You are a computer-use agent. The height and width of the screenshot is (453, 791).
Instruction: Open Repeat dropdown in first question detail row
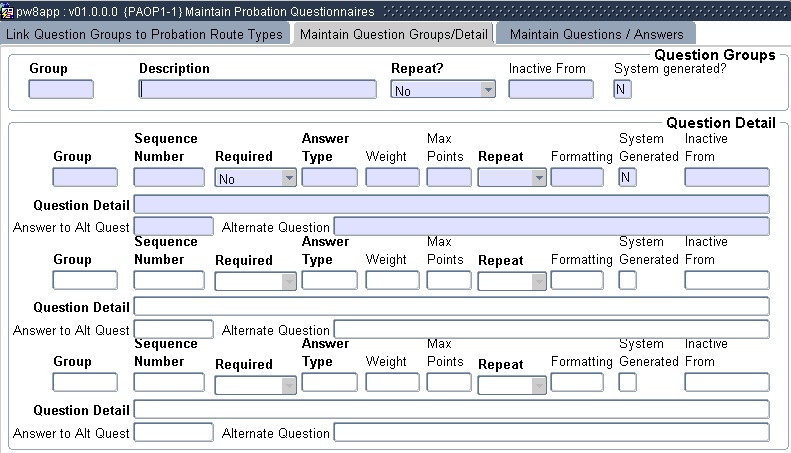click(538, 179)
